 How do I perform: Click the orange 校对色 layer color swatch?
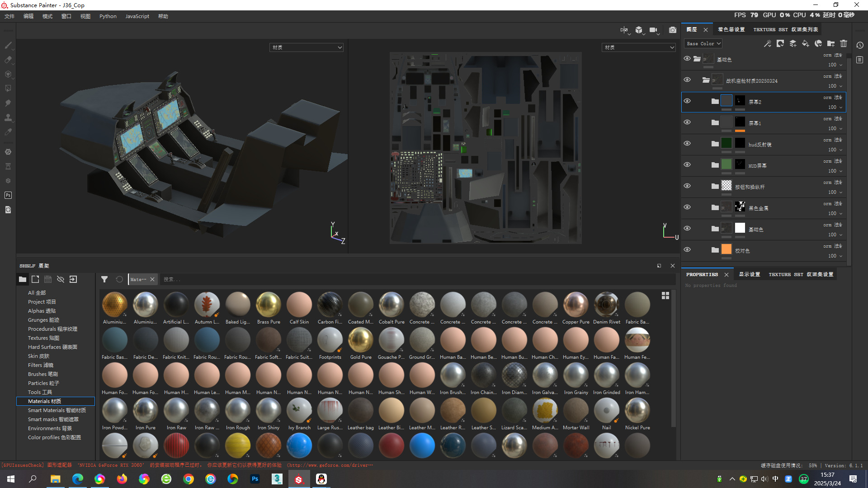coord(726,250)
